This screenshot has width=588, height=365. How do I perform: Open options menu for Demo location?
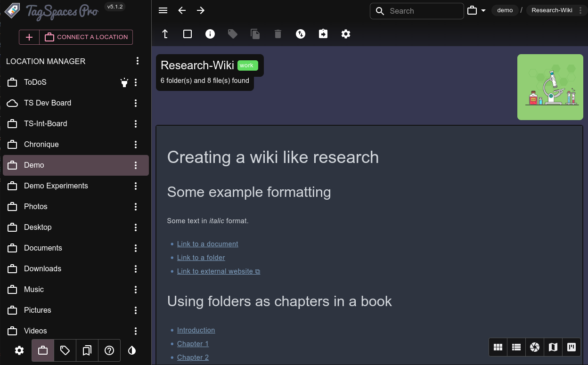pyautogui.click(x=136, y=165)
